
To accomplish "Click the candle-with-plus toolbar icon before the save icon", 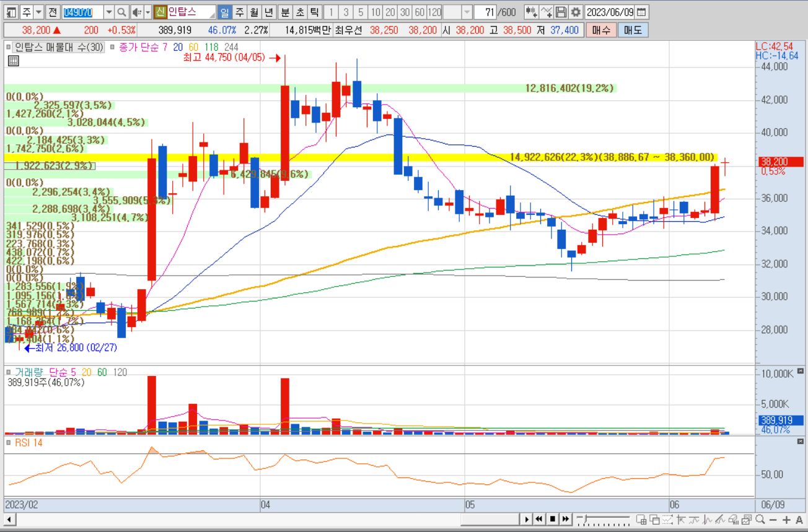I will point(531,12).
